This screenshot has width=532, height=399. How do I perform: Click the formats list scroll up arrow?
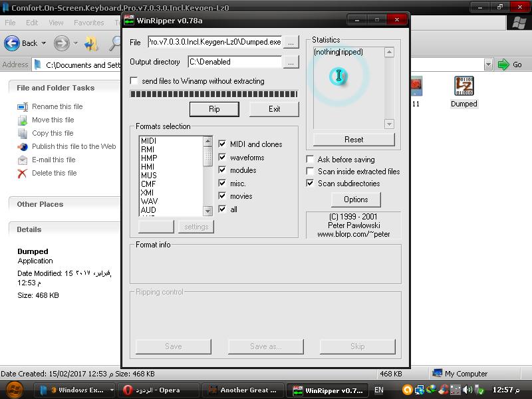[207, 141]
